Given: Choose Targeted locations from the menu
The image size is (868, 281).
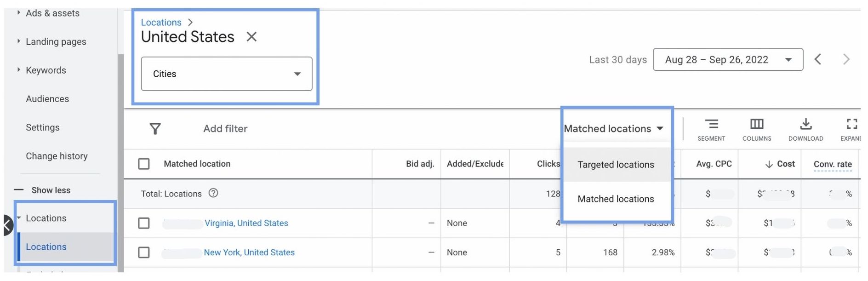Looking at the screenshot, I should 616,165.
